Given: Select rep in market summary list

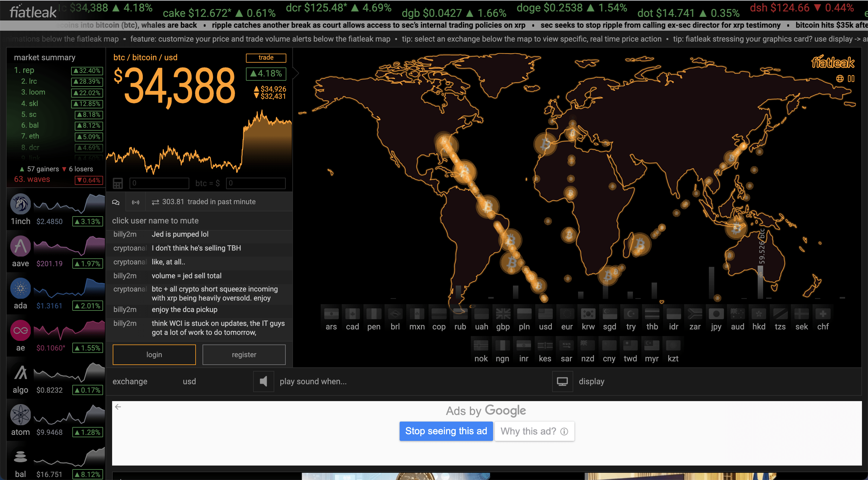Looking at the screenshot, I should coord(28,70).
